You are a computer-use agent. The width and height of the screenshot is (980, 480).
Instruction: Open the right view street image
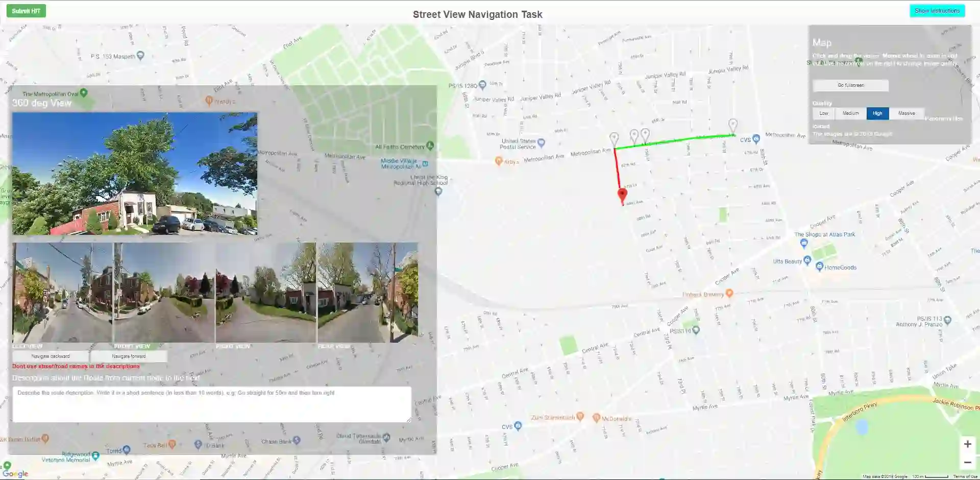pyautogui.click(x=266, y=292)
